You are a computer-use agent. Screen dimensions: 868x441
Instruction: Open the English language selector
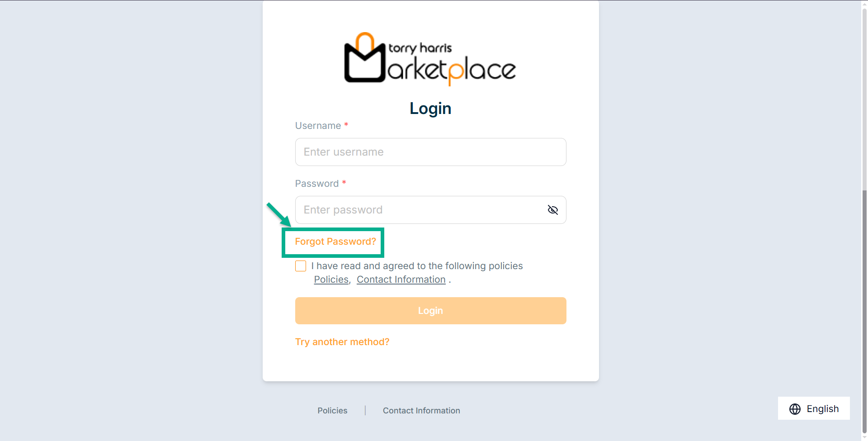coord(814,408)
